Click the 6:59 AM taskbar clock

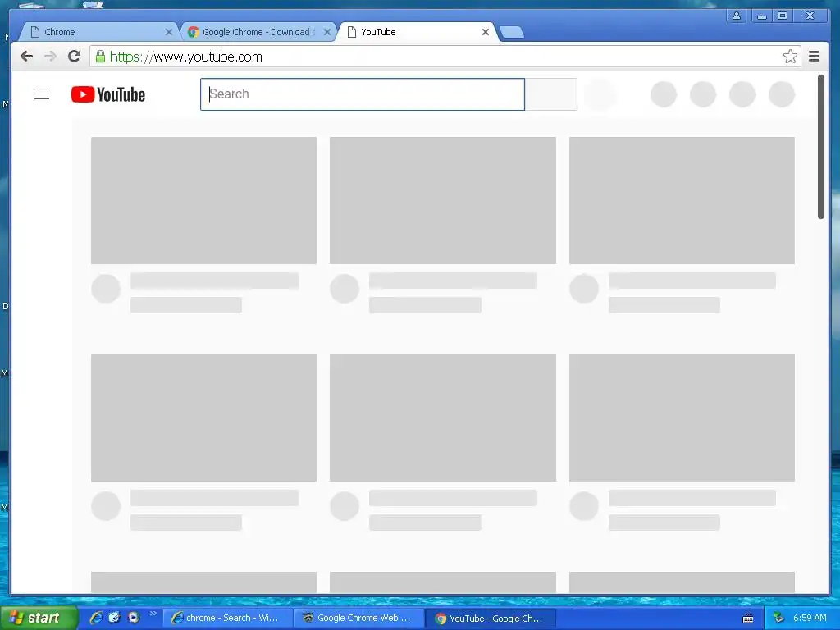pyautogui.click(x=810, y=618)
